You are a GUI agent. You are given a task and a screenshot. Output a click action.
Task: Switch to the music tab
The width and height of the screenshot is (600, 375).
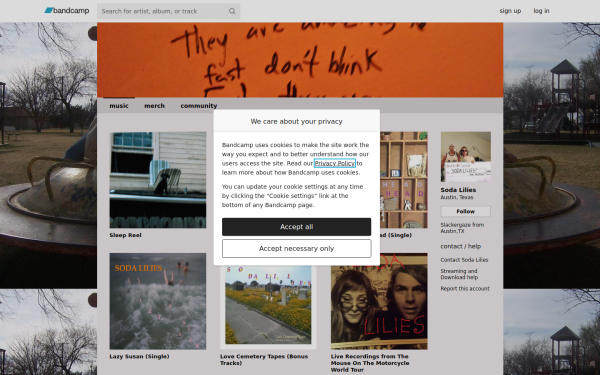coord(119,106)
